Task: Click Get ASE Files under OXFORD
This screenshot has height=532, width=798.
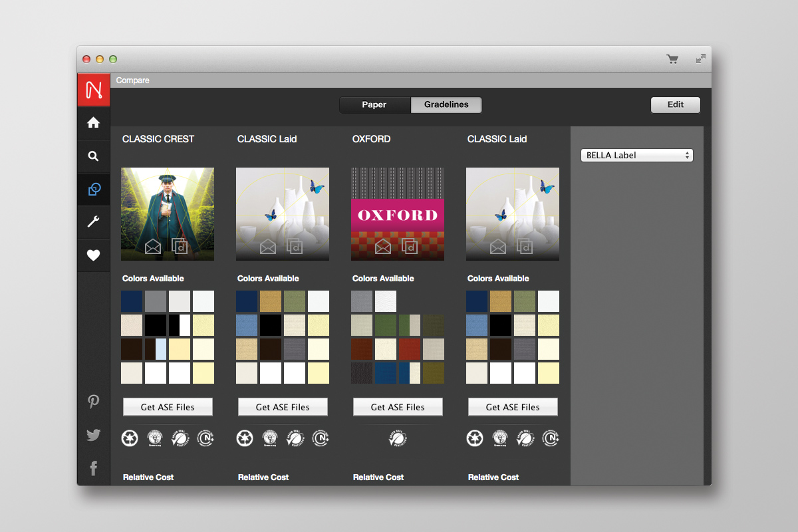Action: (x=398, y=407)
